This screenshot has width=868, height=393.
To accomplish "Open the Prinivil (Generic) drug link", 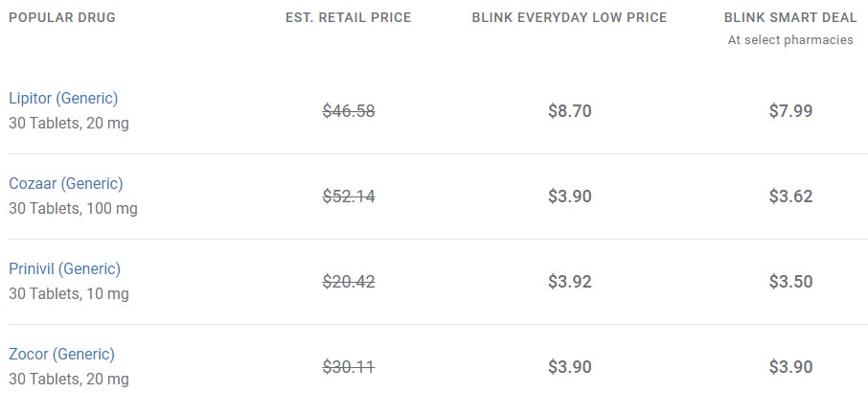I will coord(64,269).
